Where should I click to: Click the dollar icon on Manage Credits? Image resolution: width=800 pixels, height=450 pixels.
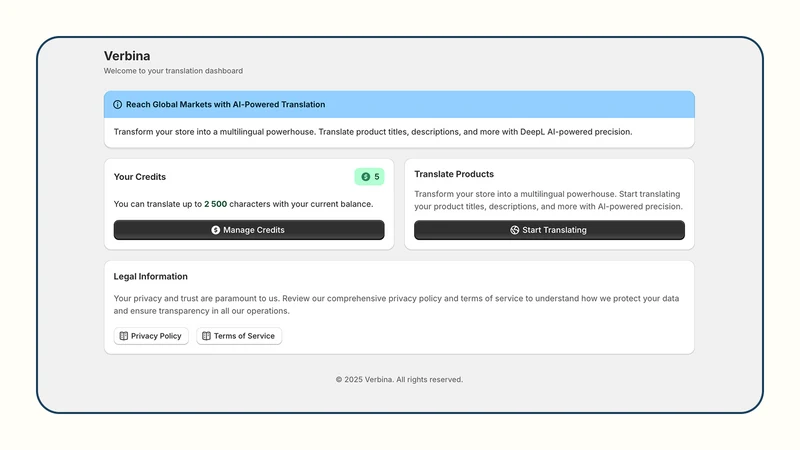coord(216,230)
